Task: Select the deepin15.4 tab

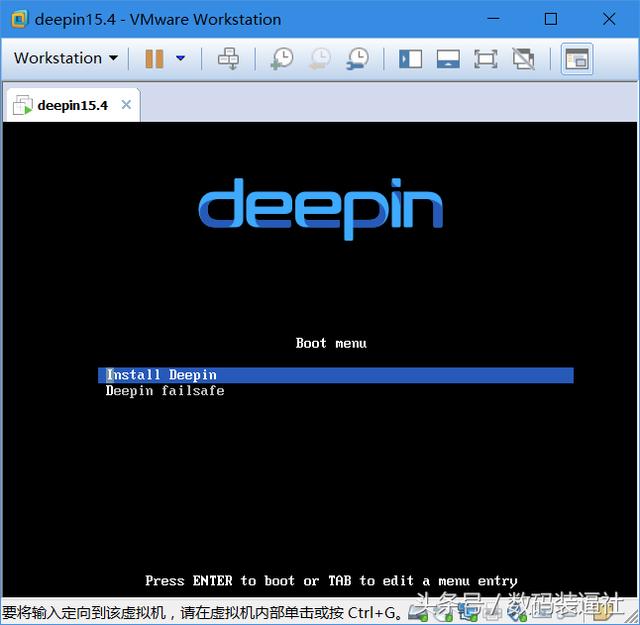Action: pyautogui.click(x=72, y=105)
